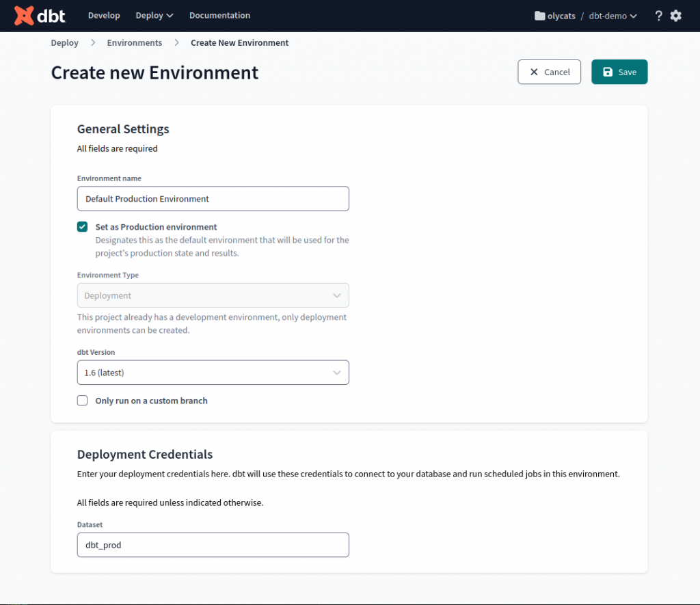Open the dbt-demo project switcher
The width and height of the screenshot is (700, 605).
[x=613, y=16]
